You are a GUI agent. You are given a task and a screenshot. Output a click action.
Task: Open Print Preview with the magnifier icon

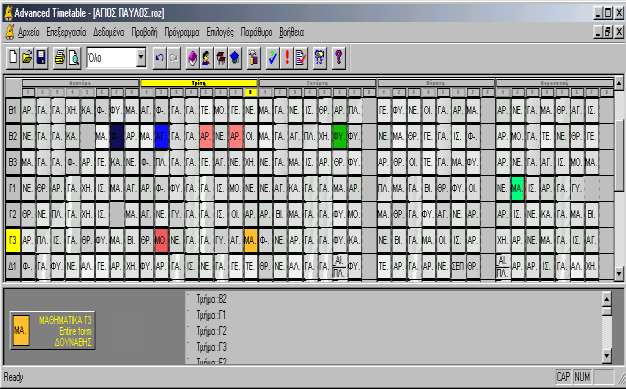(73, 58)
